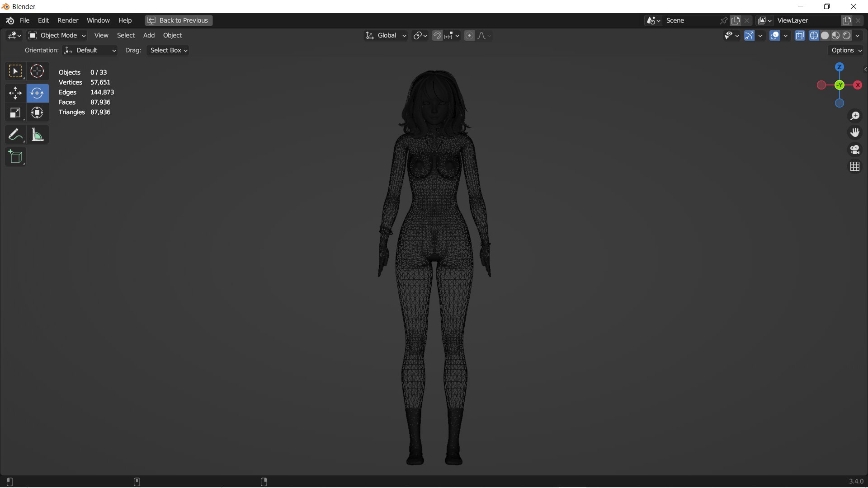Screen dimensions: 868x488
Task: Toggle X-Ray view button
Action: 800,35
